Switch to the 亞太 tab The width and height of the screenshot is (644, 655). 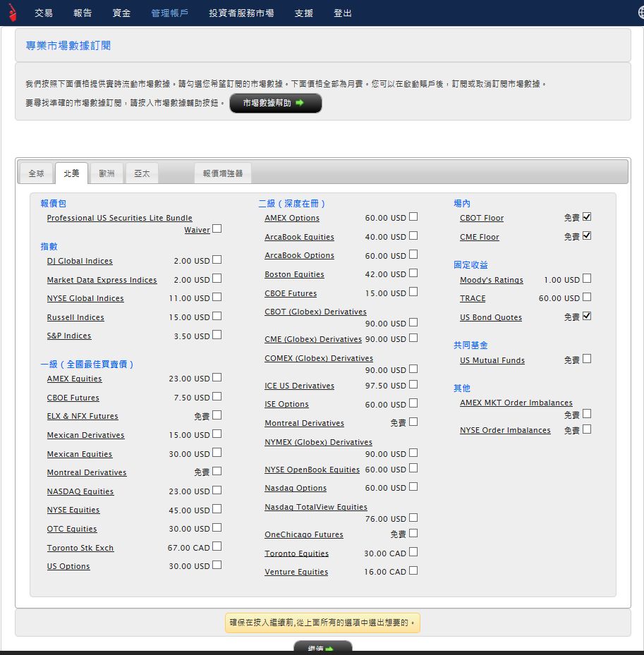tap(142, 173)
